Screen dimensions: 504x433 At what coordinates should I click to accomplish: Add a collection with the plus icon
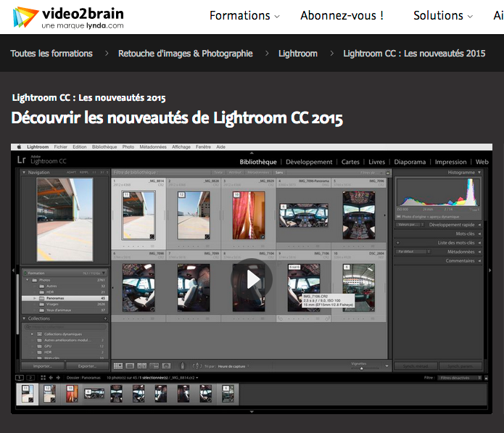click(105, 318)
